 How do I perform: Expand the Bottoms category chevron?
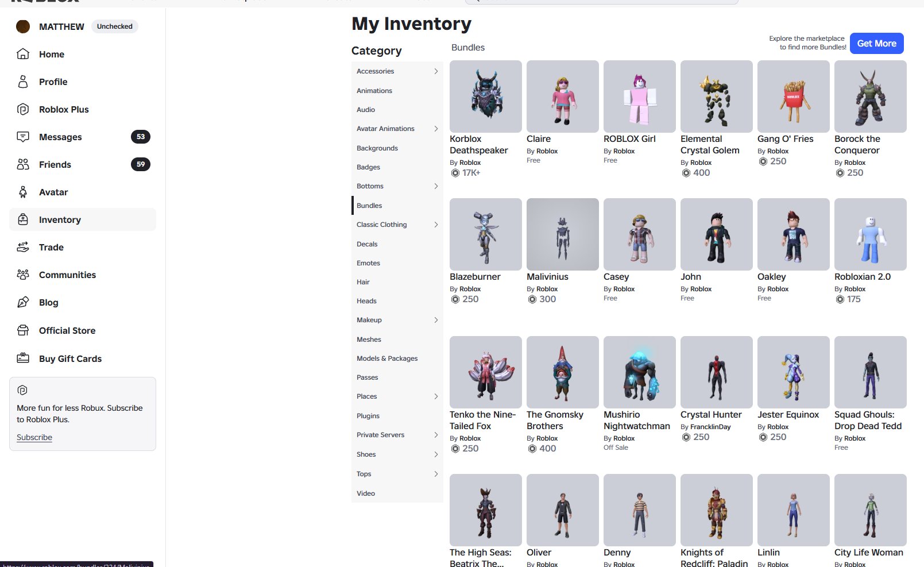coord(436,186)
